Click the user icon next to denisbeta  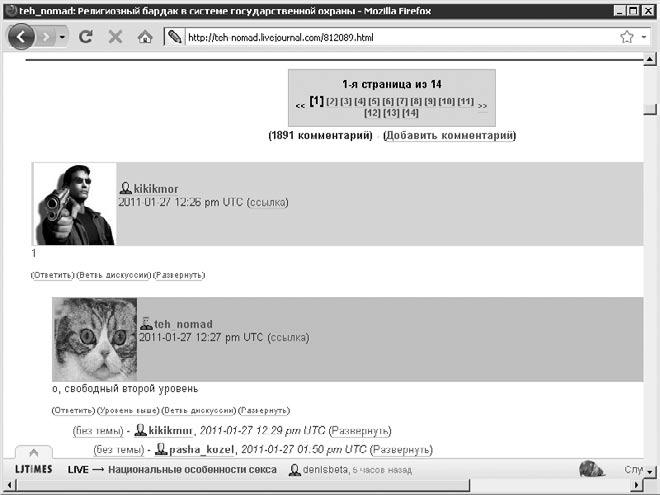(295, 469)
